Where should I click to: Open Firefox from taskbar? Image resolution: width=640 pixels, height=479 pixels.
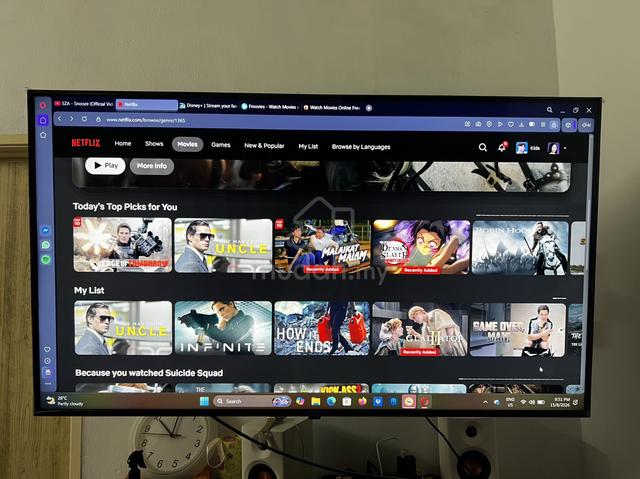tap(362, 402)
